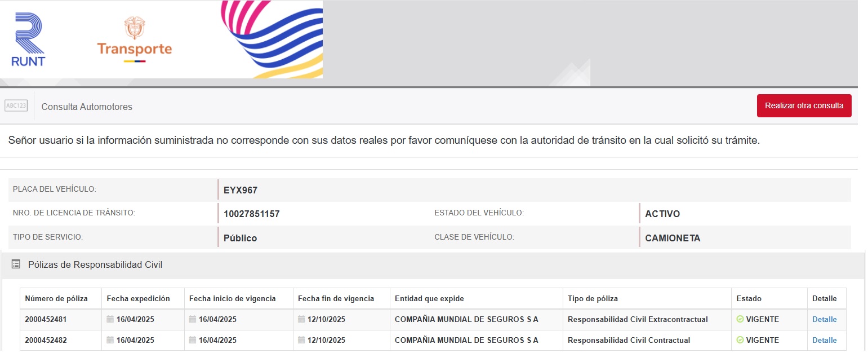868x353 pixels.
Task: Click the Estado column header
Action: coord(749,298)
